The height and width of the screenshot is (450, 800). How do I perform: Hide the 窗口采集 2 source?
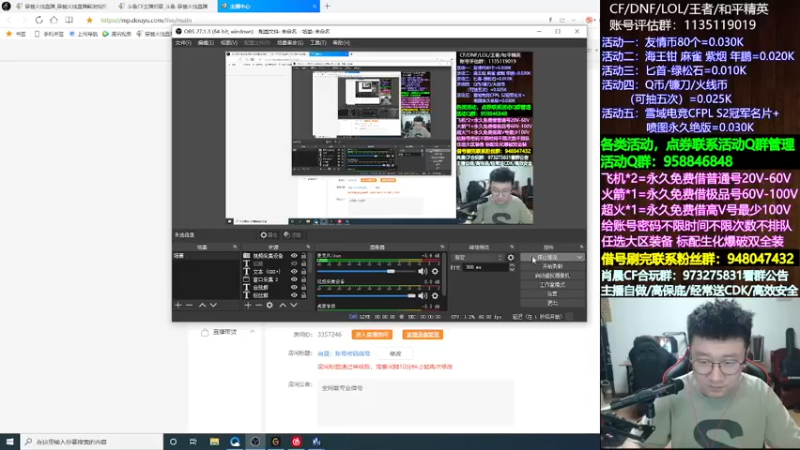[294, 280]
